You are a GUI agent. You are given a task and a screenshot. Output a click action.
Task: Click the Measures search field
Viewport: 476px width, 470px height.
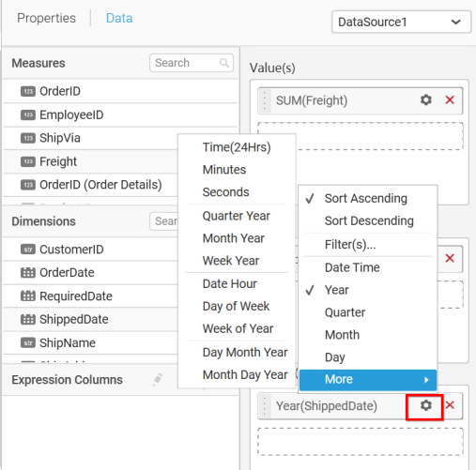(192, 63)
